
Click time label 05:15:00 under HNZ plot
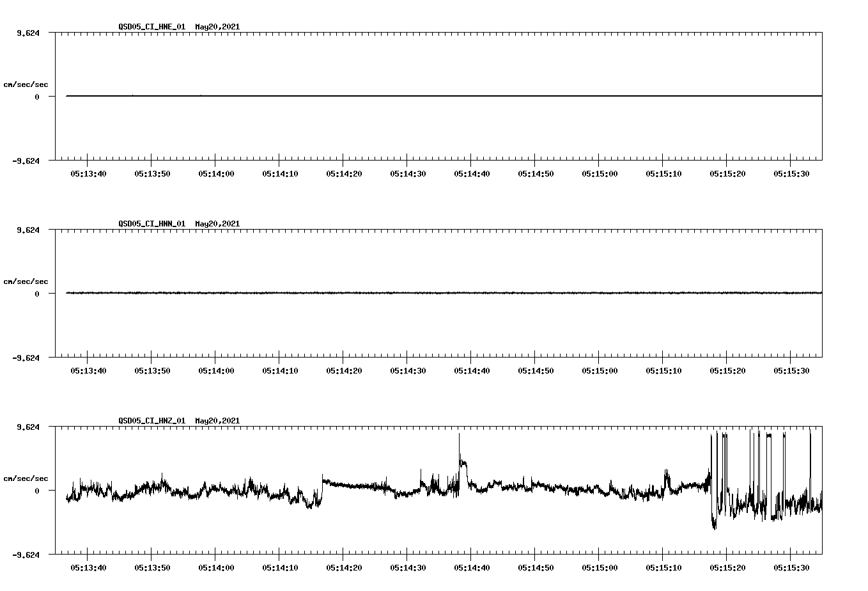tap(600, 567)
